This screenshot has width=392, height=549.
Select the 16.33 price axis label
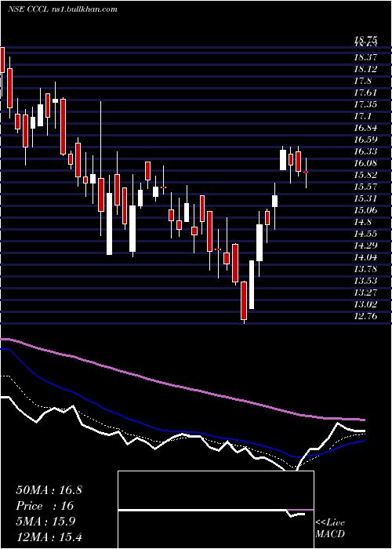(x=366, y=151)
